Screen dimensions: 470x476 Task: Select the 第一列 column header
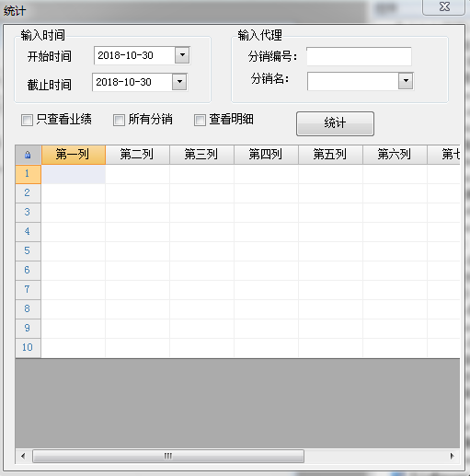(x=74, y=155)
